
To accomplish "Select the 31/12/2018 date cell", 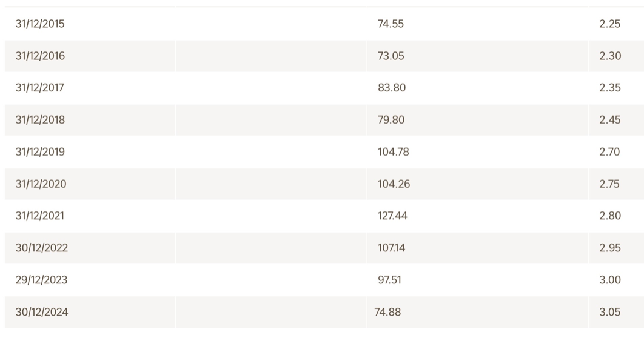I will [x=40, y=120].
